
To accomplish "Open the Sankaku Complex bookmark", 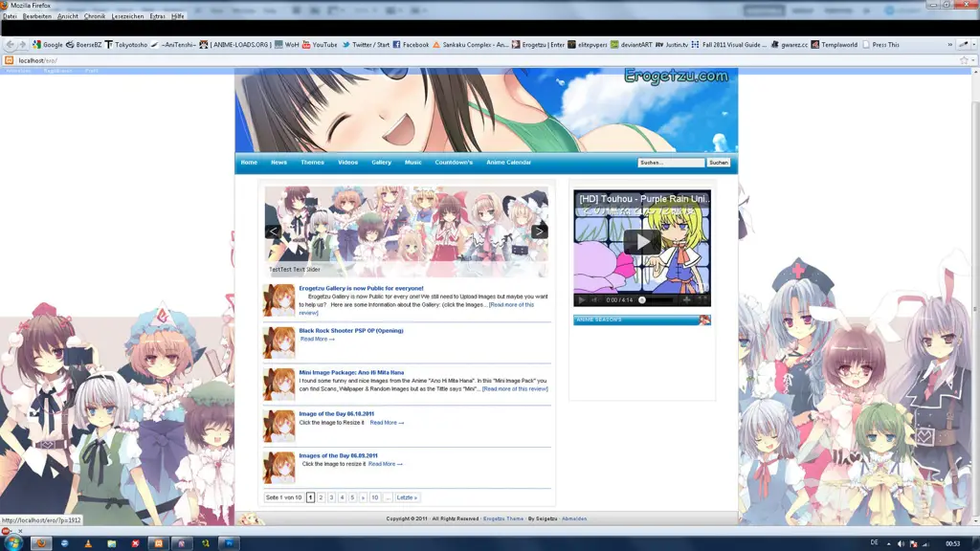I will [x=471, y=45].
